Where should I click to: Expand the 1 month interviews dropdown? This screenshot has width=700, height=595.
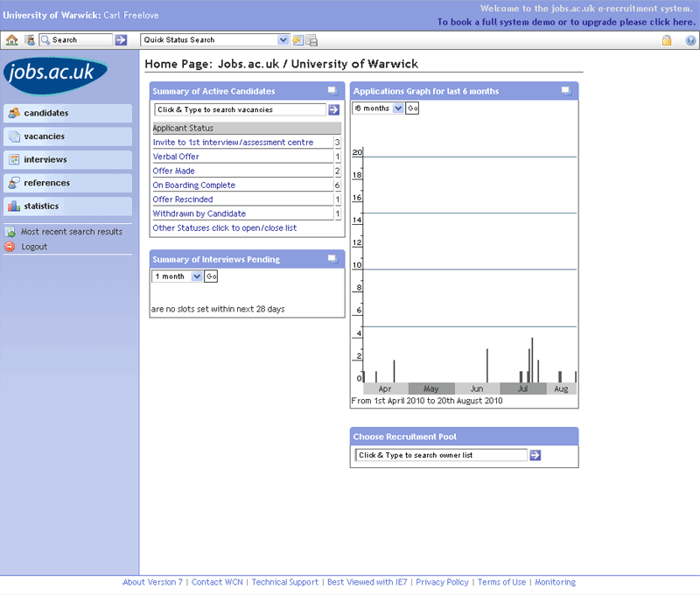pyautogui.click(x=197, y=276)
